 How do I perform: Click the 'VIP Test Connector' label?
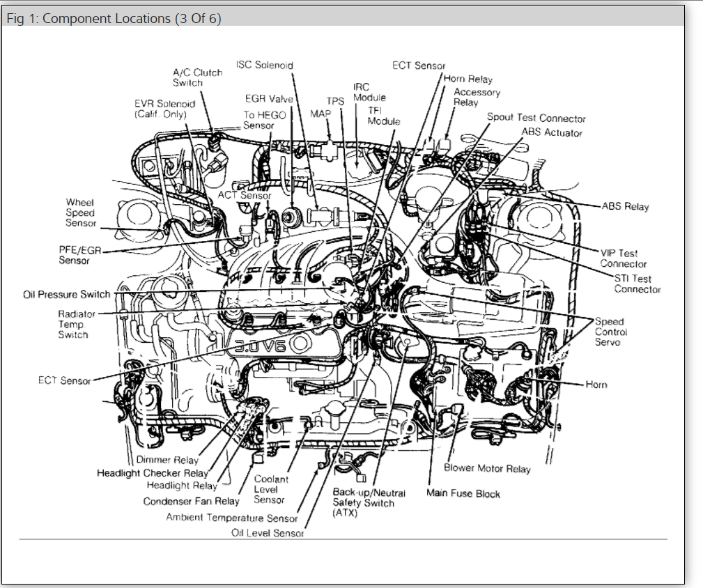[623, 258]
